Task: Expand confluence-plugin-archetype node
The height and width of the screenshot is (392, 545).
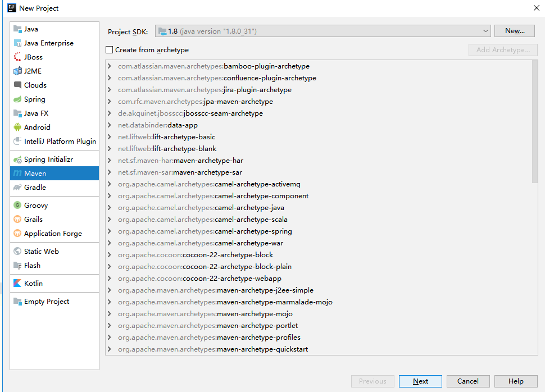Action: (x=110, y=78)
